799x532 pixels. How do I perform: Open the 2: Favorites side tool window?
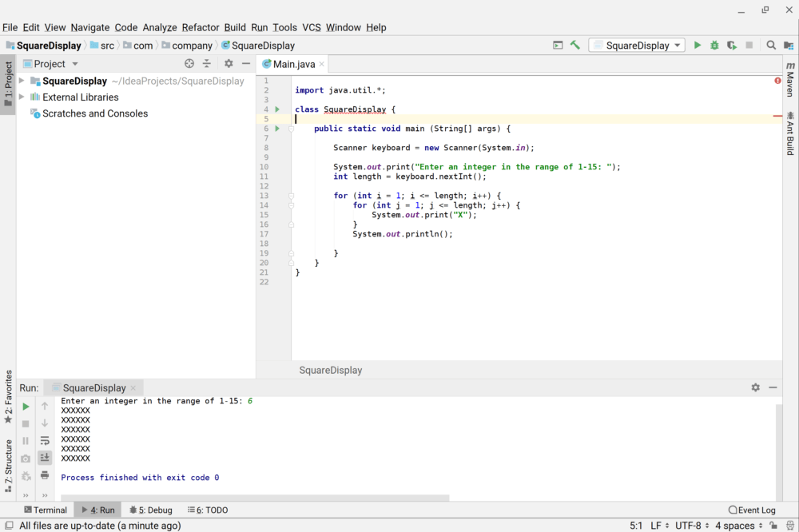click(8, 397)
